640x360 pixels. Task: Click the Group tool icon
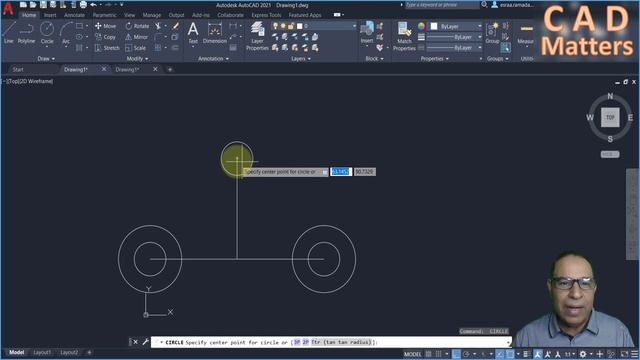[492, 32]
